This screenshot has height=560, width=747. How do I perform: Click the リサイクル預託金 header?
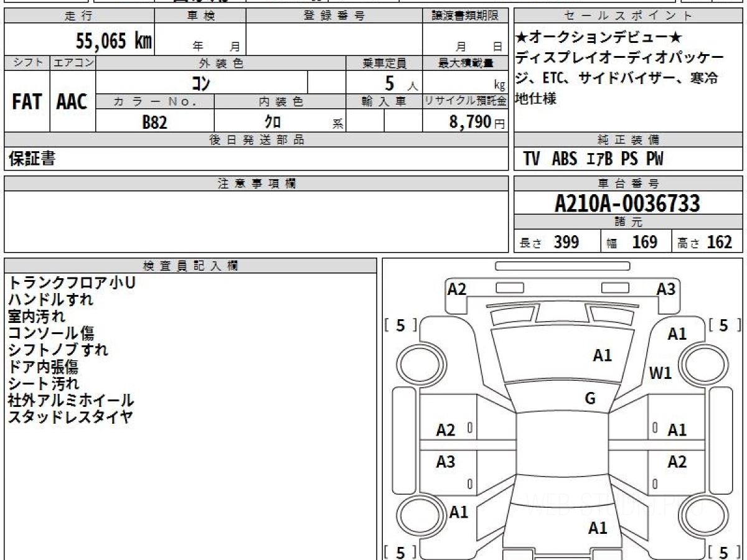tap(465, 101)
